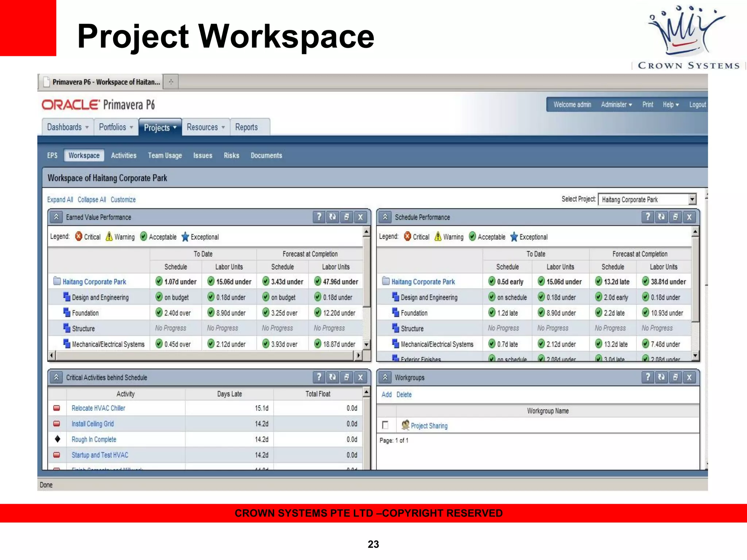This screenshot has height=560, width=747.
Task: Select the Primavera P6 Workspace browser tab
Action: coord(101,82)
